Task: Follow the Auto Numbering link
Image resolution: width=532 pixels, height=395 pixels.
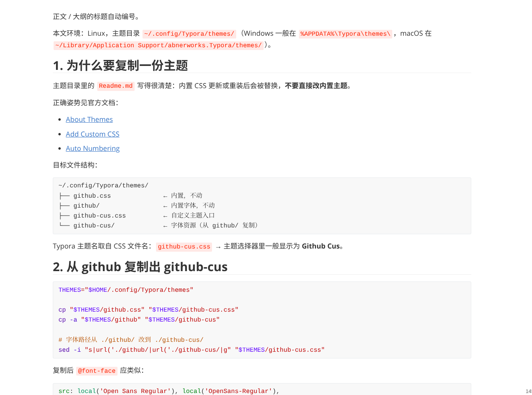Action: (93, 148)
